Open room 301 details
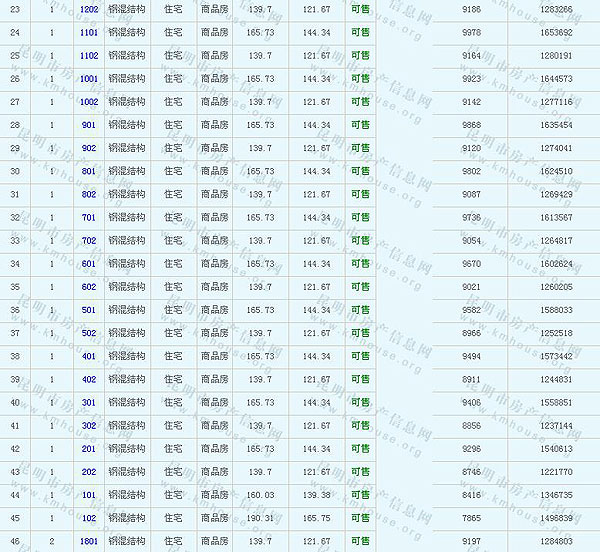This screenshot has width=600, height=552. click(89, 402)
